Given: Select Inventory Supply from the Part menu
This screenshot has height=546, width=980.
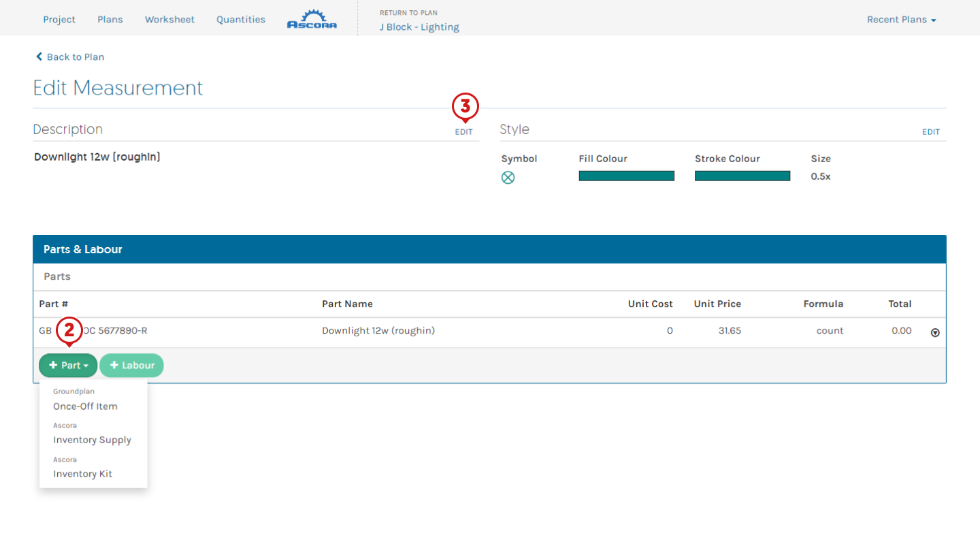Looking at the screenshot, I should click(92, 440).
